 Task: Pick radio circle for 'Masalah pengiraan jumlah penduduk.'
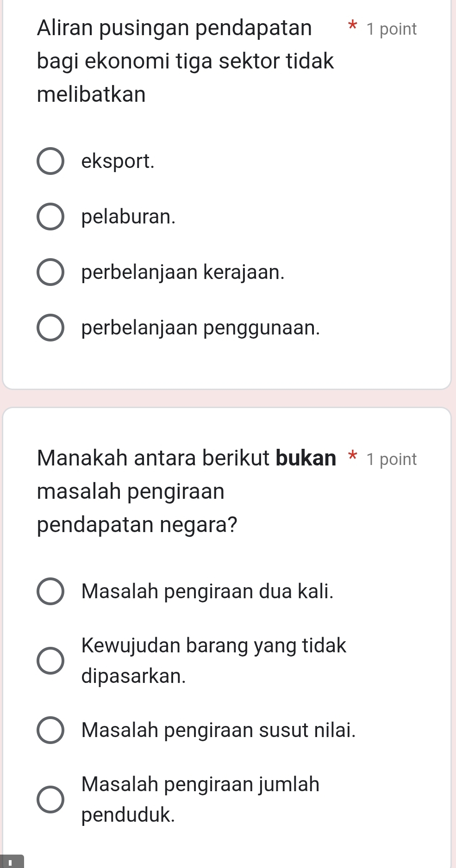[50, 799]
